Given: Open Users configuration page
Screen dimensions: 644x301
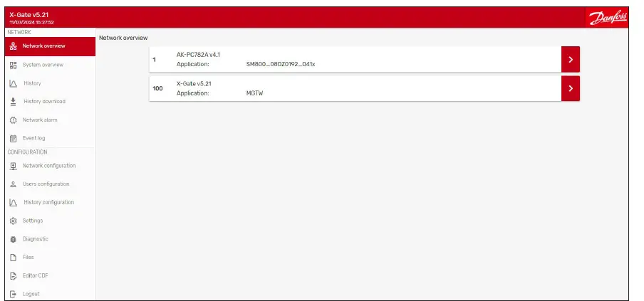Looking at the screenshot, I should point(48,184).
